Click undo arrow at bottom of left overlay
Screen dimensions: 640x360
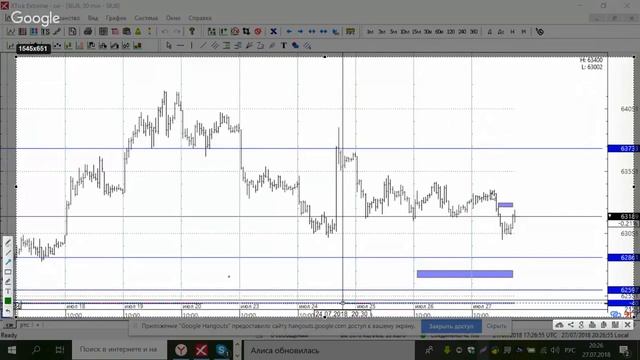pos(8,311)
